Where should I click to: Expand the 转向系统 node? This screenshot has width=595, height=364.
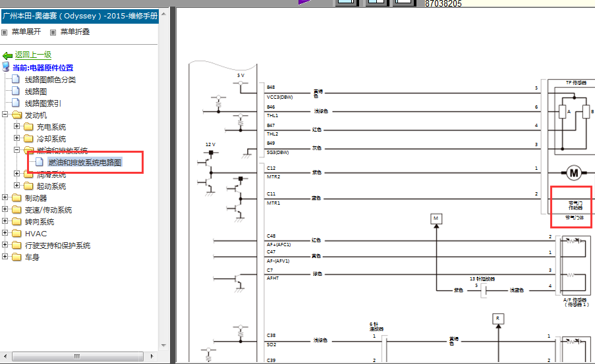click(5, 221)
